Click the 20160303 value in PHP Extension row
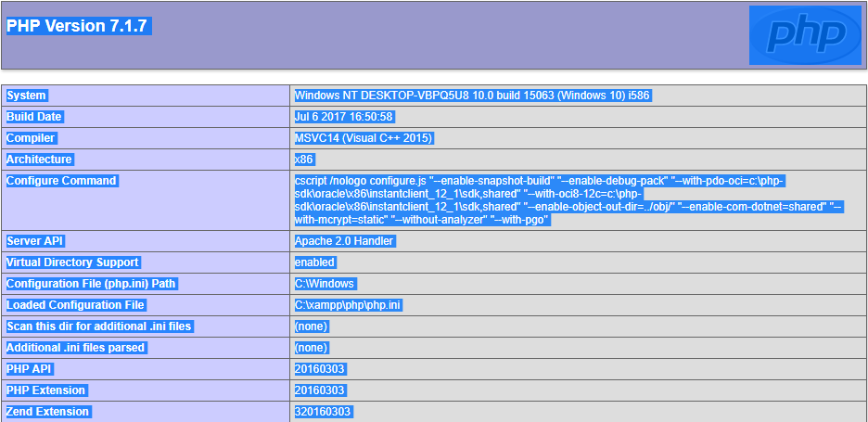The height and width of the screenshot is (422, 868). (321, 390)
